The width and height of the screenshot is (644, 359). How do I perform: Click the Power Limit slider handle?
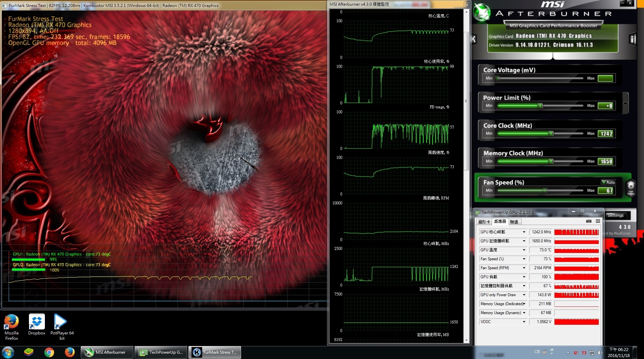pos(541,106)
